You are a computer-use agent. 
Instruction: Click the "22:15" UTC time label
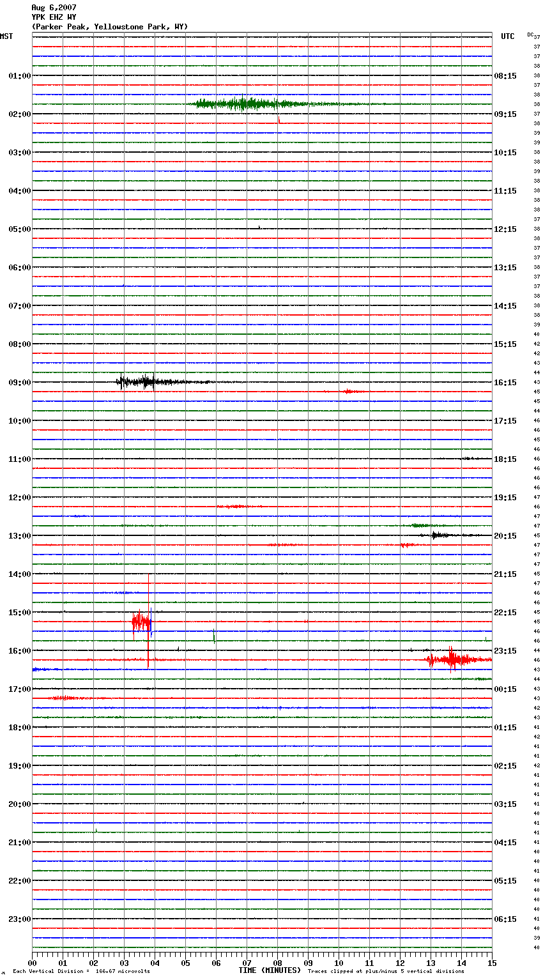(505, 613)
